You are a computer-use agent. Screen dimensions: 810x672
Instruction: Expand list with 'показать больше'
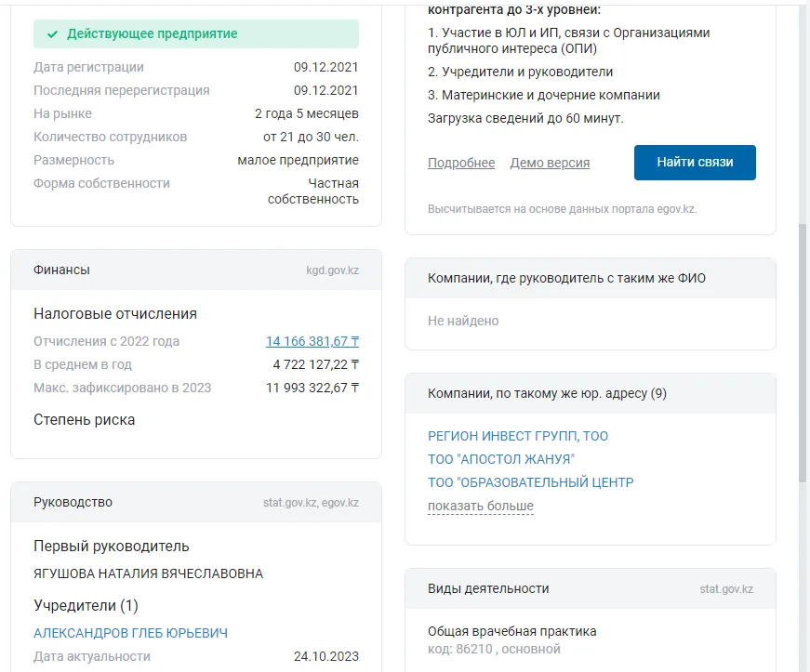coord(481,507)
